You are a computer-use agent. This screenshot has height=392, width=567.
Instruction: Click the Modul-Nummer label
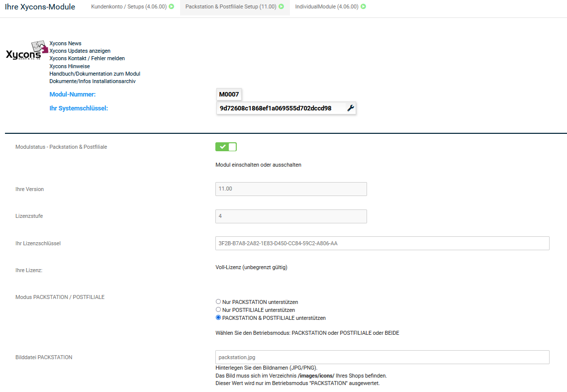coord(73,95)
